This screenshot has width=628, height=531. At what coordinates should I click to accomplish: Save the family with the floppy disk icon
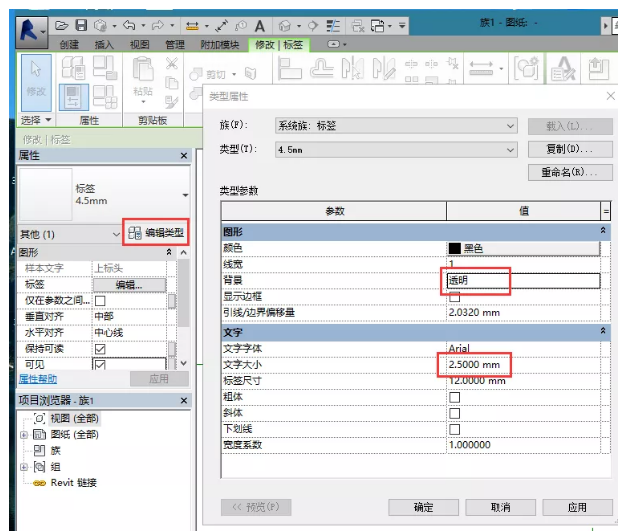(x=81, y=26)
